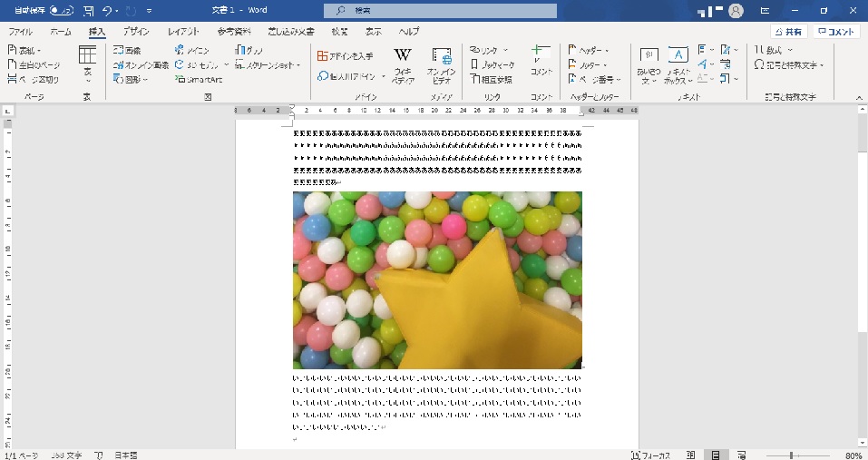Insert a chart (グラフ)

click(249, 51)
